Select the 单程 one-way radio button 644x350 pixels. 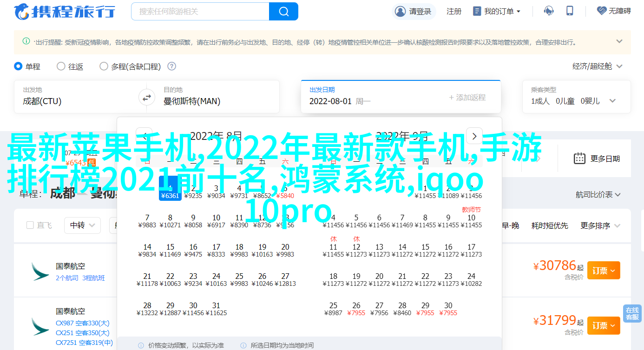point(18,66)
